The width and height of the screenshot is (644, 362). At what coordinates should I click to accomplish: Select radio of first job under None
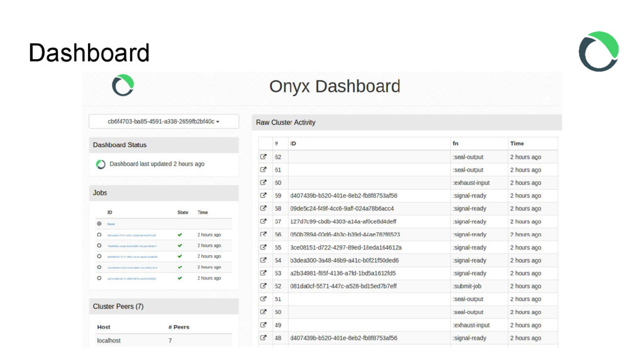(99, 235)
